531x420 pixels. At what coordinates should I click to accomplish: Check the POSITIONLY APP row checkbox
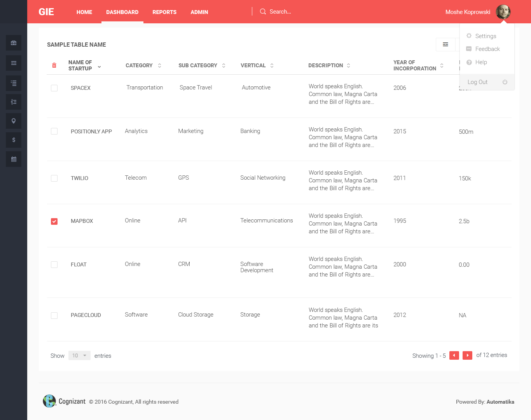click(x=54, y=131)
